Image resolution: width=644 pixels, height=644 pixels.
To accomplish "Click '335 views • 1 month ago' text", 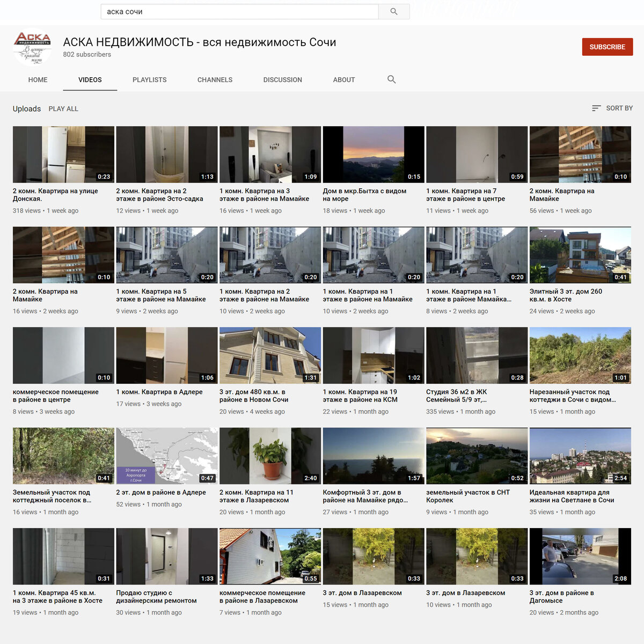I will 461,412.
